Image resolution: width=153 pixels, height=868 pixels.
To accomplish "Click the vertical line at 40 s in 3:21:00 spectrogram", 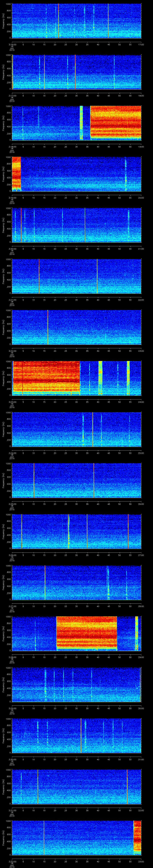I will pyautogui.click(x=97, y=276).
